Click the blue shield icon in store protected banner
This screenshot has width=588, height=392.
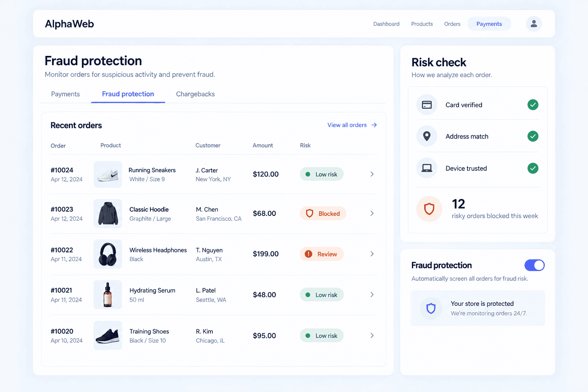coord(431,308)
